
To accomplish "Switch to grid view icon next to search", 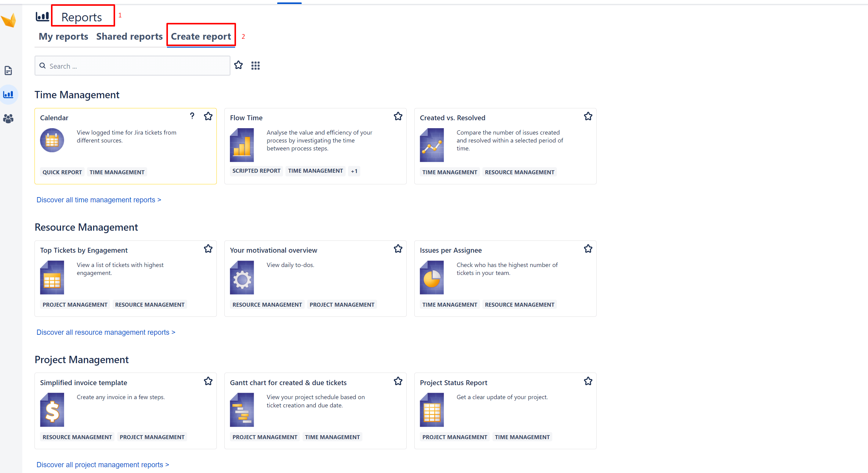I will pyautogui.click(x=256, y=66).
